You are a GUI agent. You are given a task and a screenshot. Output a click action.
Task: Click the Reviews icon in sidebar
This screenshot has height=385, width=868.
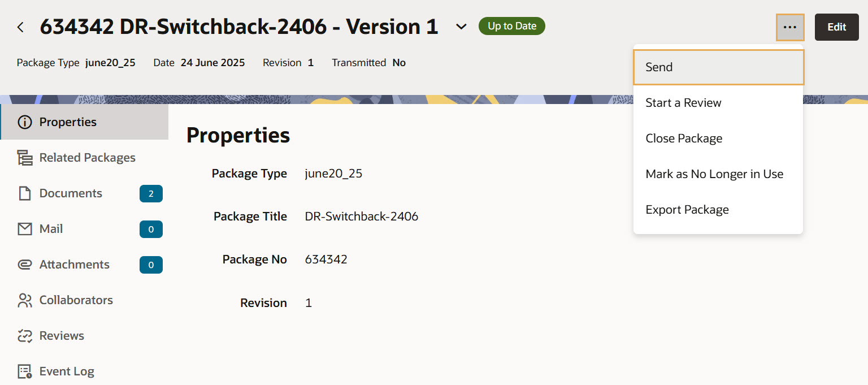click(25, 336)
